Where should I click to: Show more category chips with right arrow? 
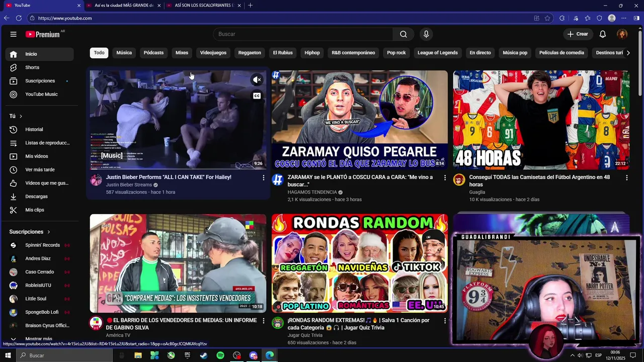click(628, 53)
